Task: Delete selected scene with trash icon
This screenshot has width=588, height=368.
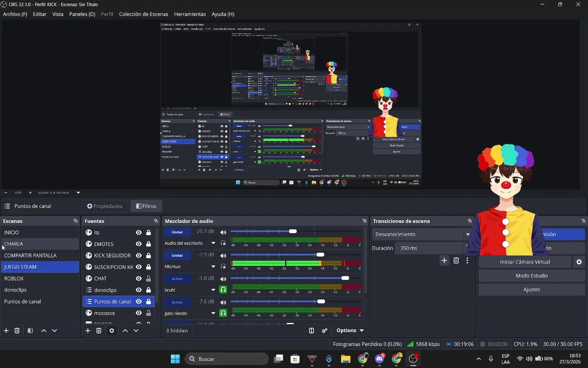Action: tap(17, 331)
